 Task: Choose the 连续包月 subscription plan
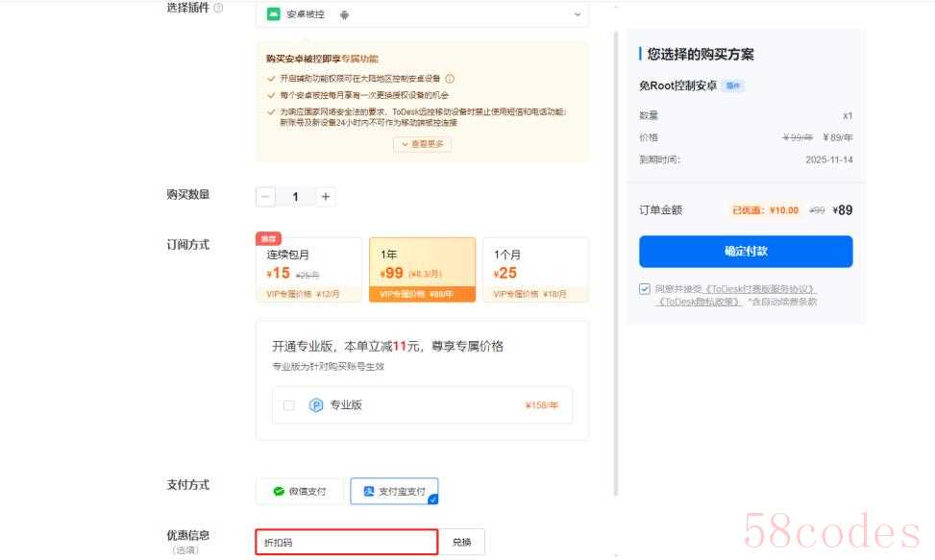click(x=308, y=269)
